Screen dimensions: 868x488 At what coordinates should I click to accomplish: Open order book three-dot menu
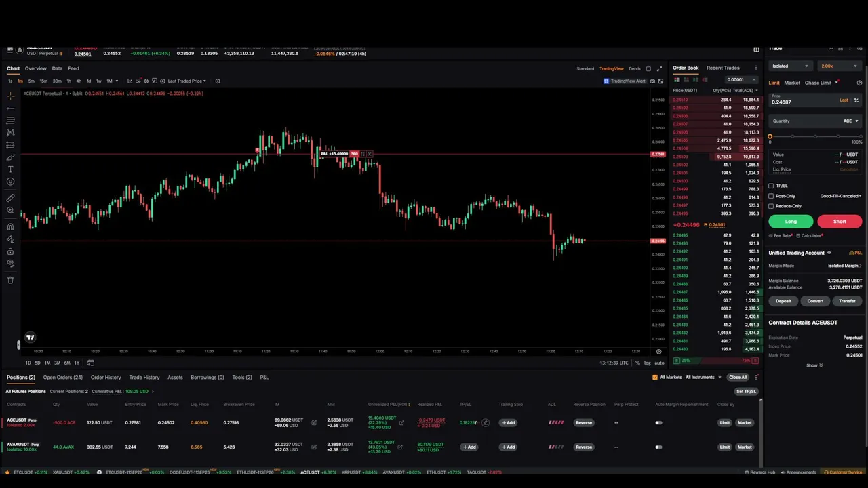[x=756, y=68]
